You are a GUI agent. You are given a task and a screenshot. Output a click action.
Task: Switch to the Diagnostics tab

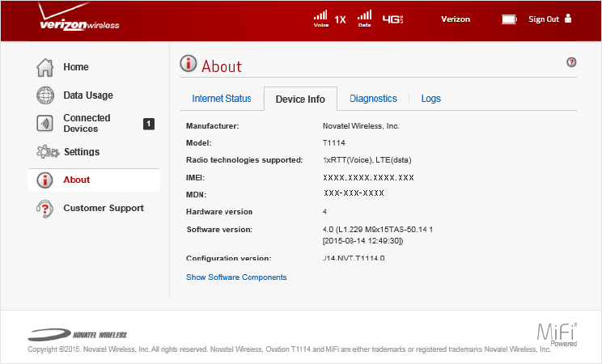pos(373,99)
